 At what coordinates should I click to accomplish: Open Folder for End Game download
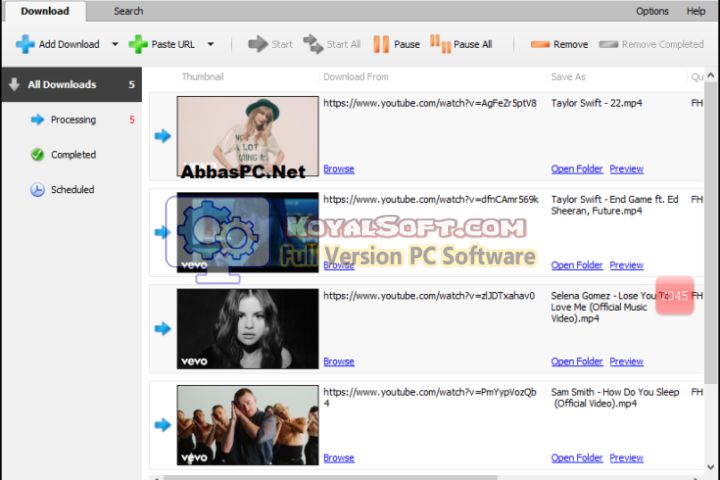tap(577, 265)
